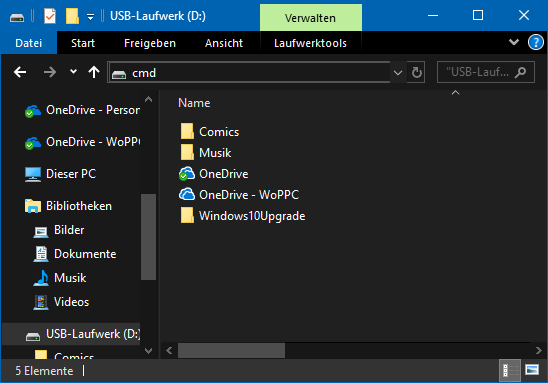Select OneDrive - Personal in navigation pane
This screenshot has height=383, width=548.
tap(82, 110)
